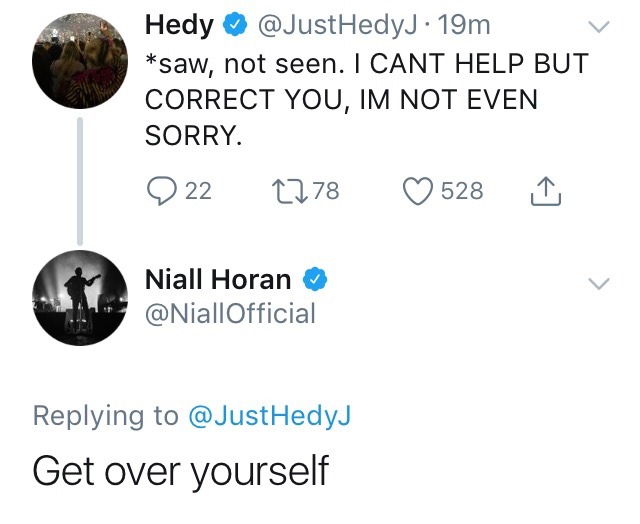Like Hedy's tweet with the heart icon
This screenshot has height=524, width=640.
[419, 190]
